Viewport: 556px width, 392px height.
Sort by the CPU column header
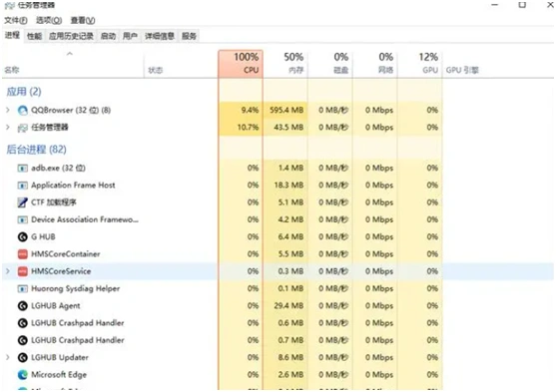pos(241,64)
